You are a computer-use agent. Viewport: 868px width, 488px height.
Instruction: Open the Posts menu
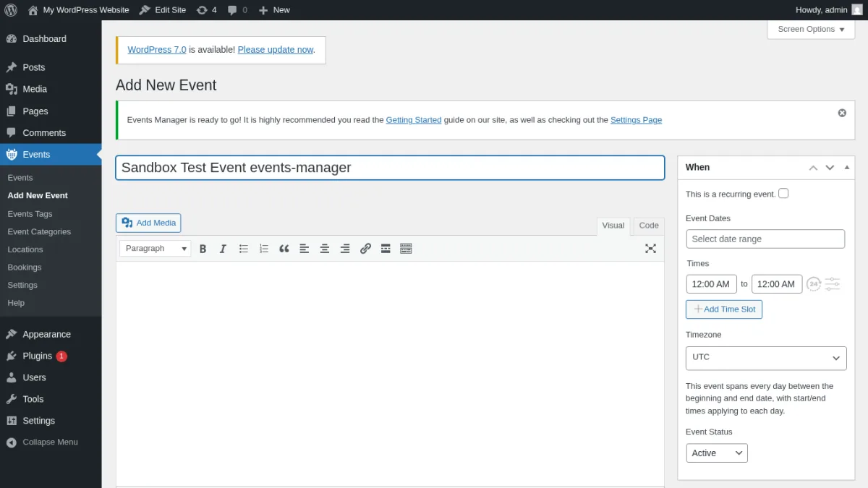click(x=51, y=67)
